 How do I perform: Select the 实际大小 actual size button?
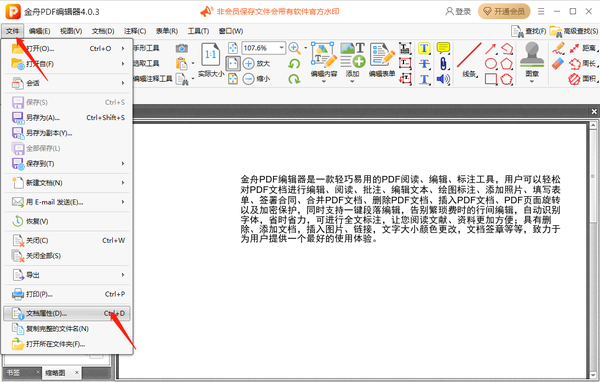[211, 60]
